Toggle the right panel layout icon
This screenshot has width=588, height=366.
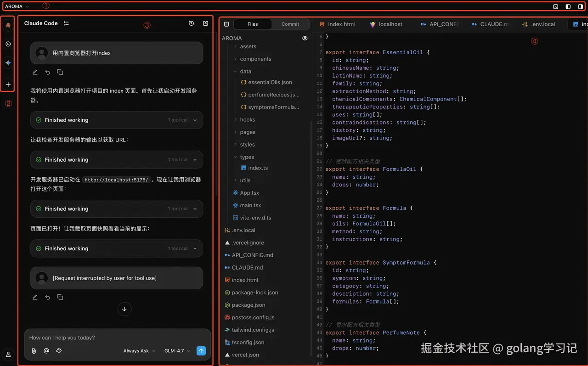coord(581,6)
